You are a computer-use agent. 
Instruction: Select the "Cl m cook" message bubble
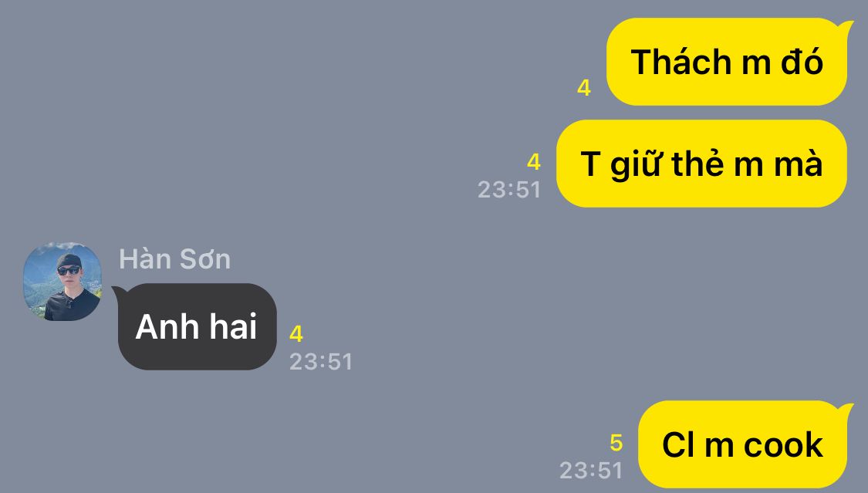[742, 444]
